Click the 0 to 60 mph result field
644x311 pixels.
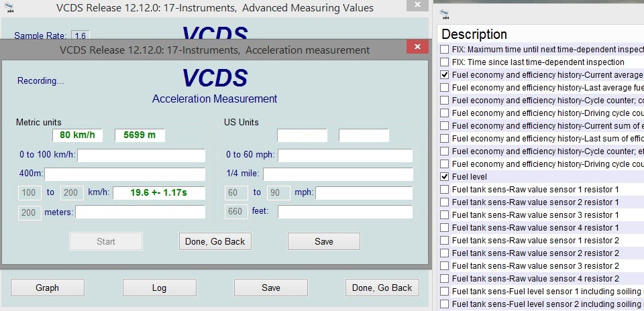345,155
